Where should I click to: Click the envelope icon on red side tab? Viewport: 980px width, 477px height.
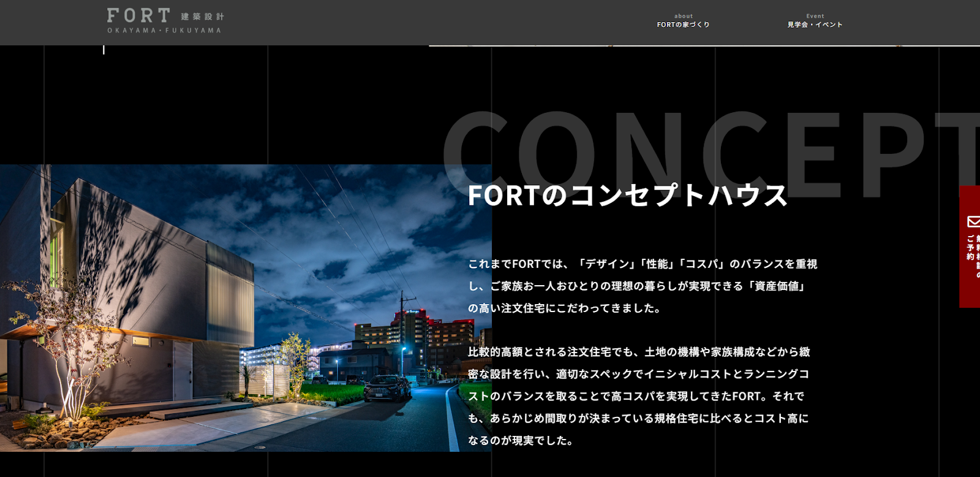pyautogui.click(x=973, y=221)
